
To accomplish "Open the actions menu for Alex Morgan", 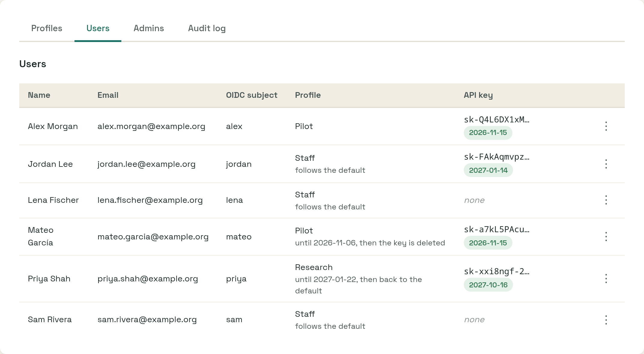I will [606, 126].
